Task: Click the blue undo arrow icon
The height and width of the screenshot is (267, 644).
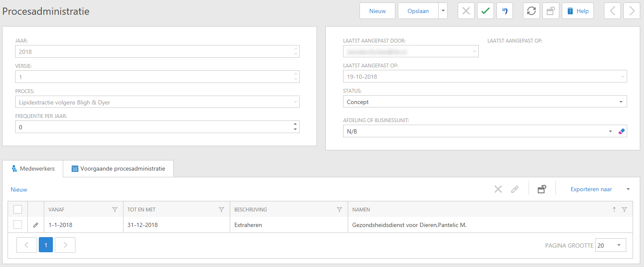Action: pyautogui.click(x=504, y=11)
